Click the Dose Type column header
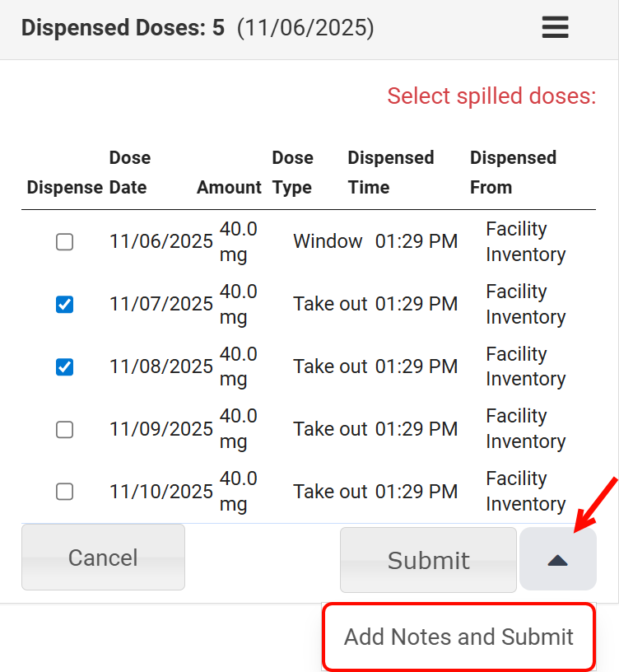 (292, 172)
